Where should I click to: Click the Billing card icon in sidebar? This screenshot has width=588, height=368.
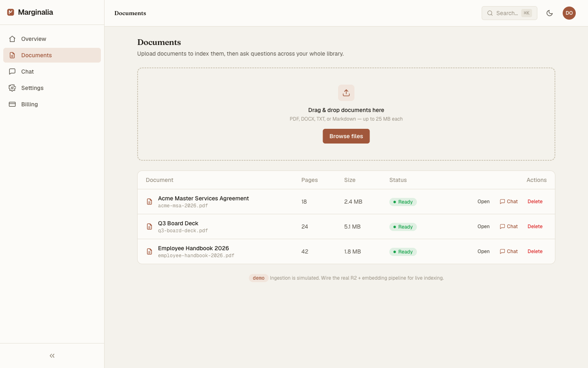pyautogui.click(x=12, y=104)
